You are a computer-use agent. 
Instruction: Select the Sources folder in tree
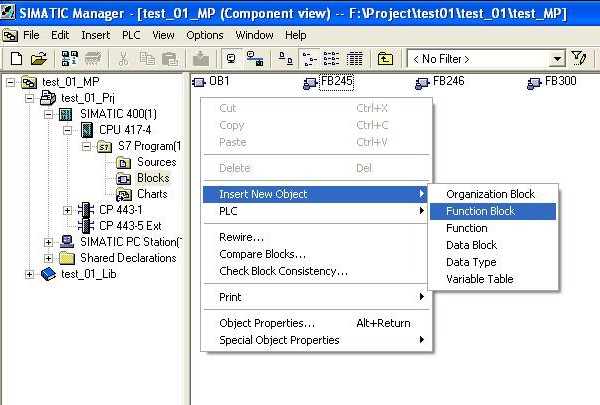tap(157, 162)
